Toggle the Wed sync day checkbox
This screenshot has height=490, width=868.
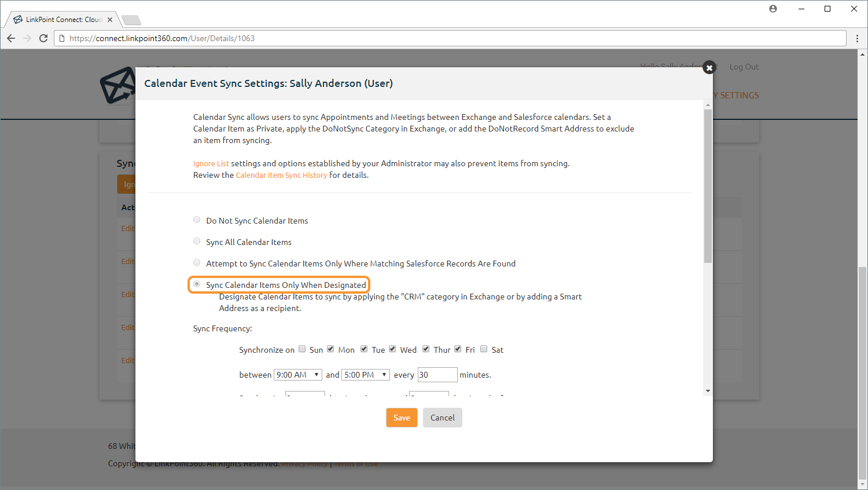click(x=392, y=349)
